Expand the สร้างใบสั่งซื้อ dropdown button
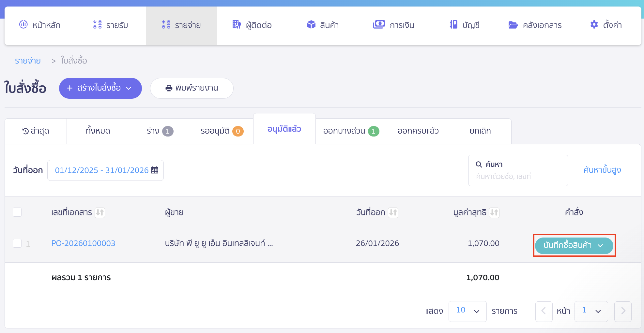The width and height of the screenshot is (644, 333). point(100,88)
